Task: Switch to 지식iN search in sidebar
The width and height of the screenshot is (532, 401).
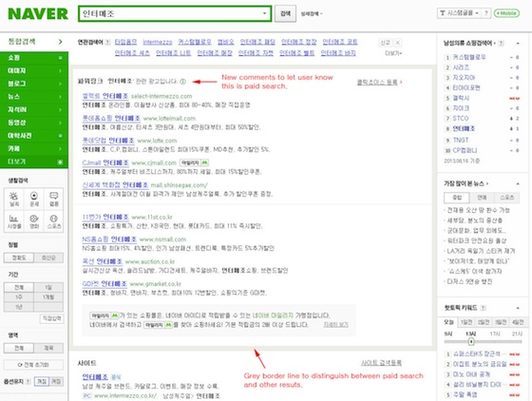Action: 34,109
